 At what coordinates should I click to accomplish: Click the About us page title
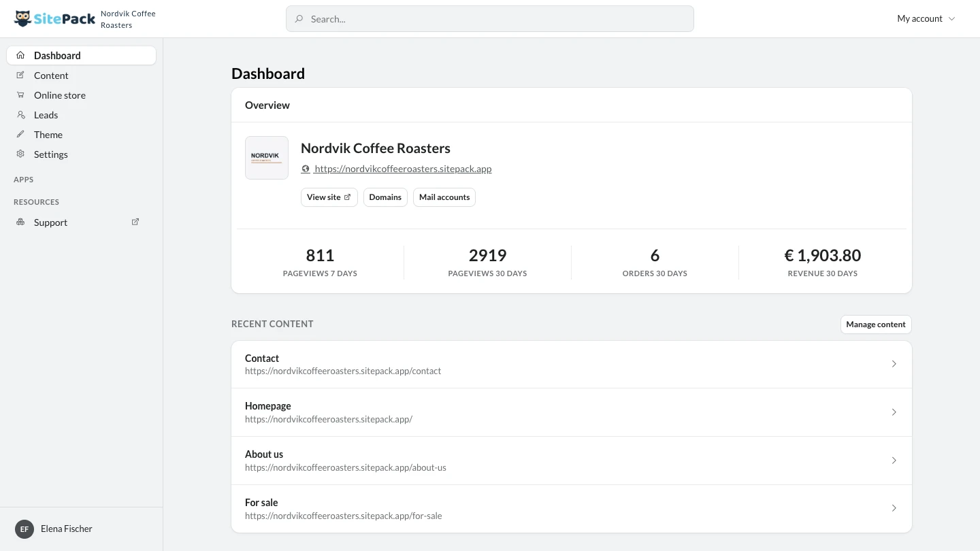pyautogui.click(x=264, y=454)
